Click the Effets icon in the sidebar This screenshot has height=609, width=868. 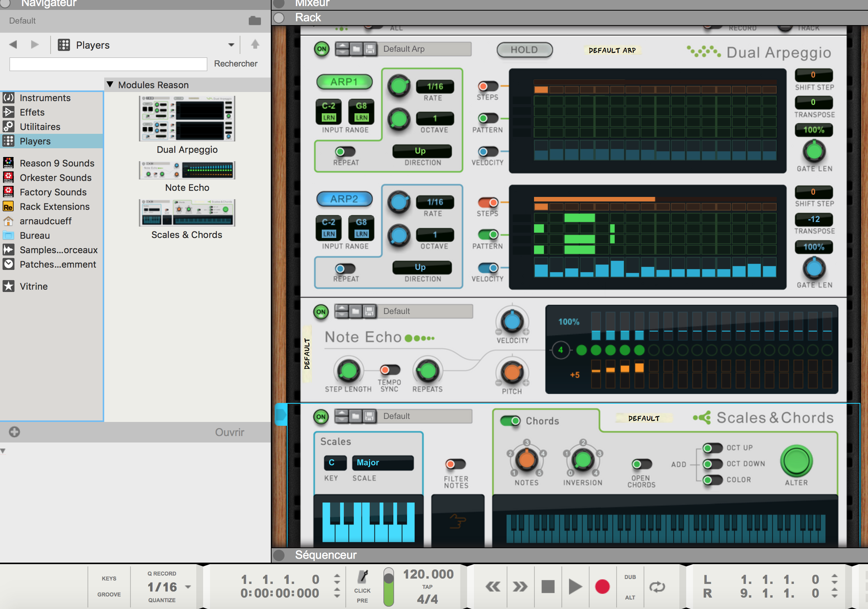[x=9, y=112]
